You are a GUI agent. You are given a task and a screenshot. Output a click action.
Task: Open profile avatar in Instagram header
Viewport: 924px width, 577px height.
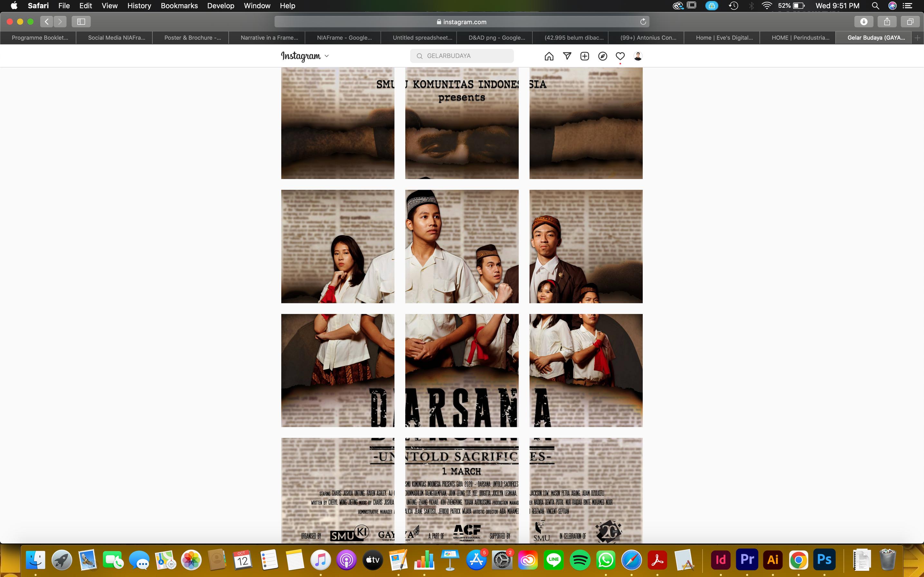(638, 56)
